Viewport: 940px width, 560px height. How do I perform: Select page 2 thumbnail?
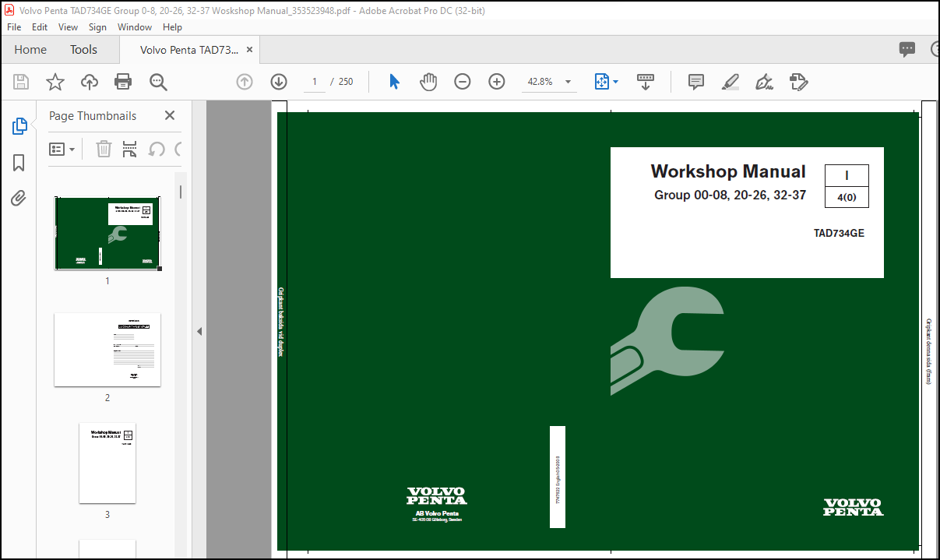pos(107,350)
